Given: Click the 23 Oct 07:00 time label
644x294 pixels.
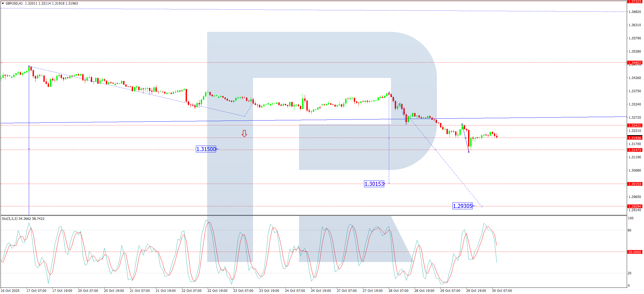Looking at the screenshot, I should pyautogui.click(x=243, y=290).
